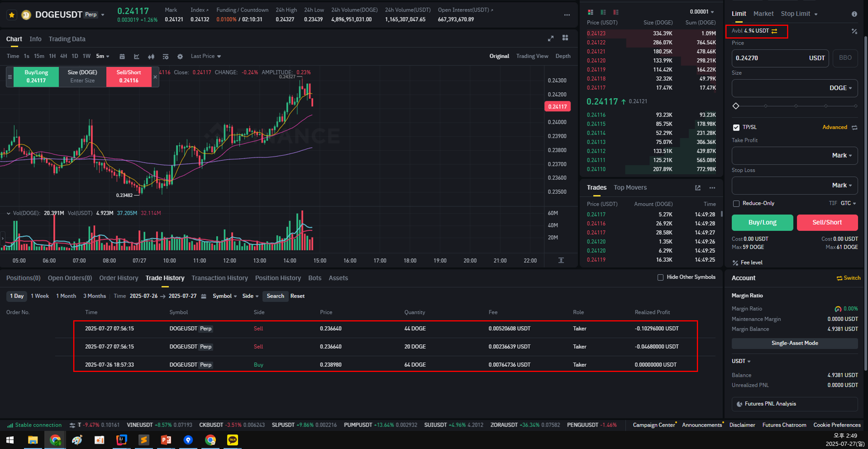Check Hide Other Symbols
Image resolution: width=868 pixels, height=449 pixels.
660,277
